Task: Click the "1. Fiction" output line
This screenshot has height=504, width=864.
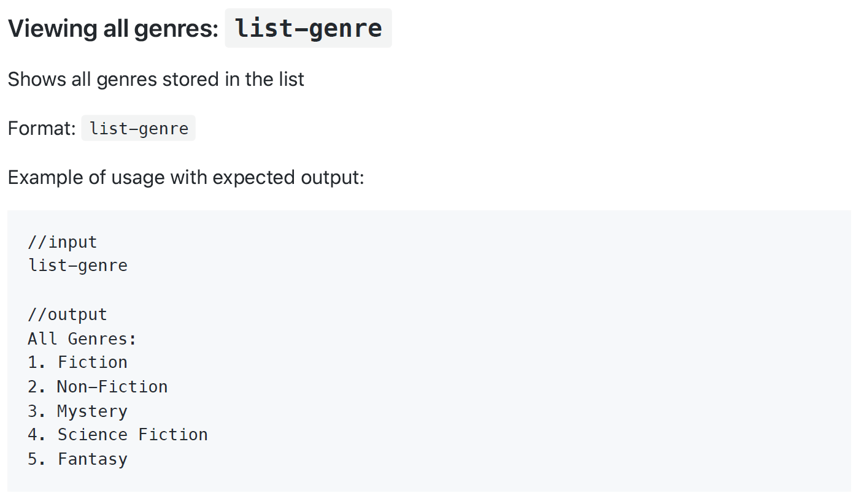Action: (x=78, y=362)
